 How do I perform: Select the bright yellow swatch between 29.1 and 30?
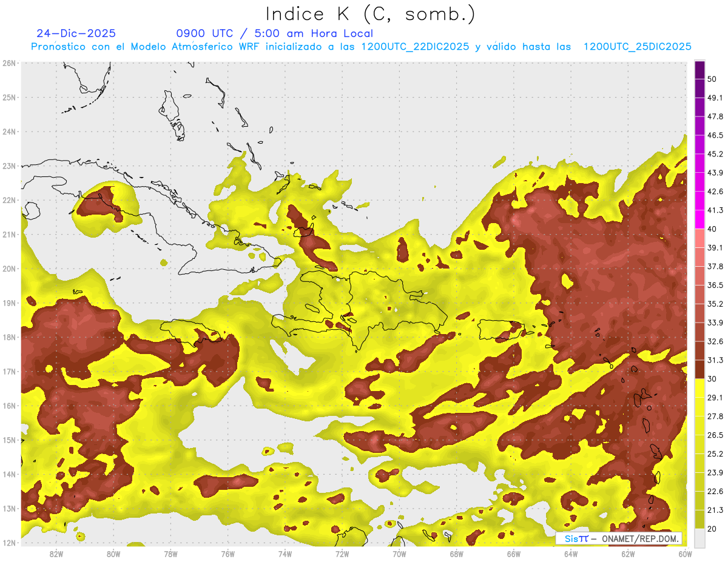699,388
